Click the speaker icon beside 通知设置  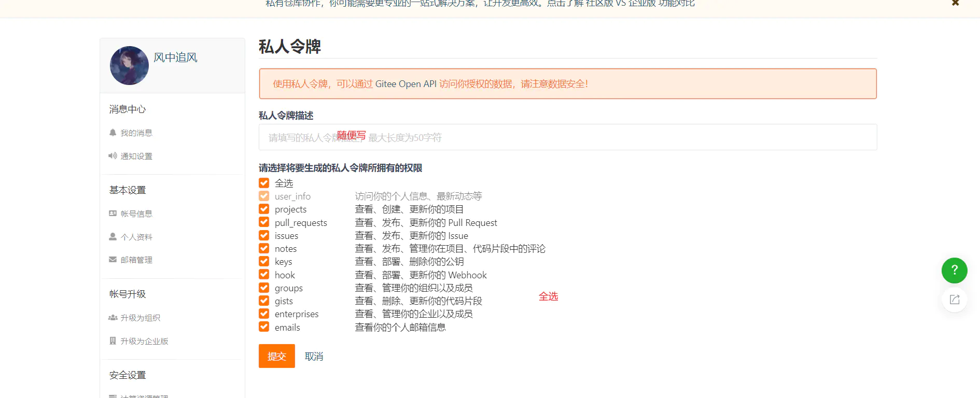(113, 156)
